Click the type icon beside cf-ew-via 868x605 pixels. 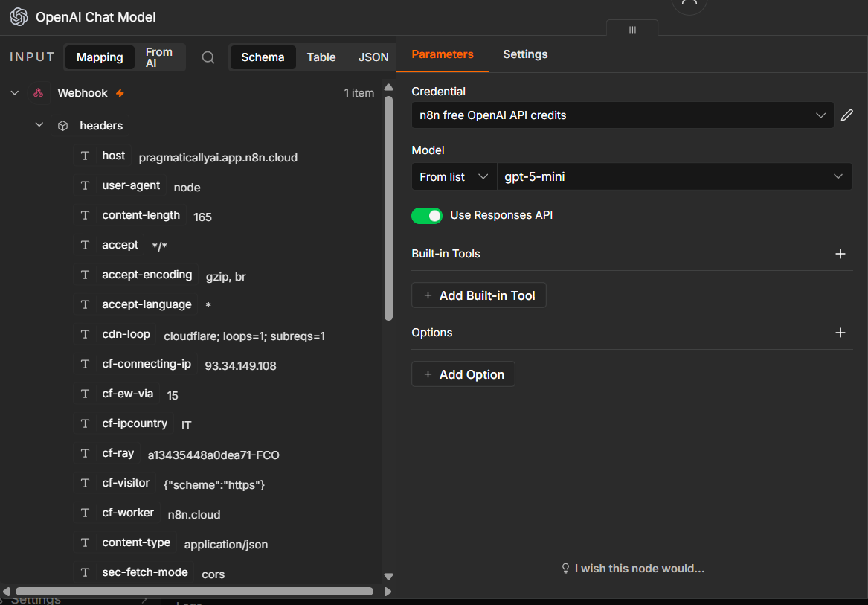click(86, 394)
